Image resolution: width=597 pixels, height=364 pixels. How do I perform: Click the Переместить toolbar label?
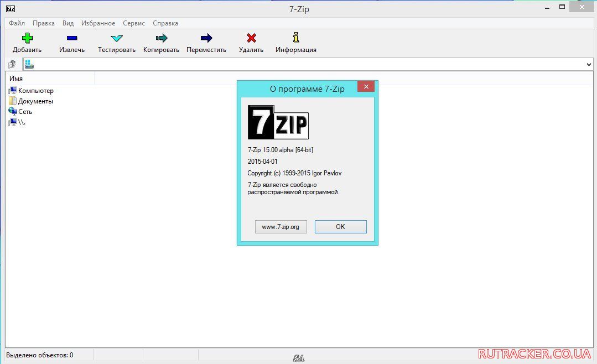click(206, 50)
